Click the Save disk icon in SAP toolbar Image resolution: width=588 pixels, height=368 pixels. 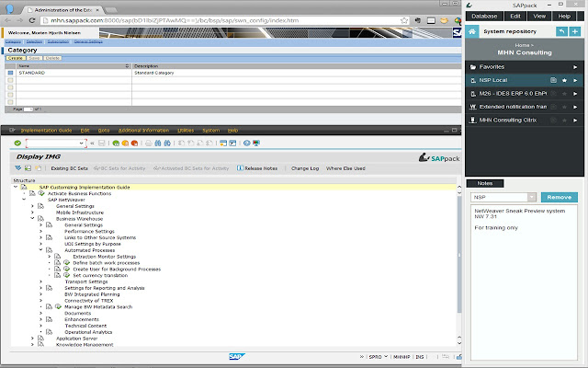coord(102,144)
